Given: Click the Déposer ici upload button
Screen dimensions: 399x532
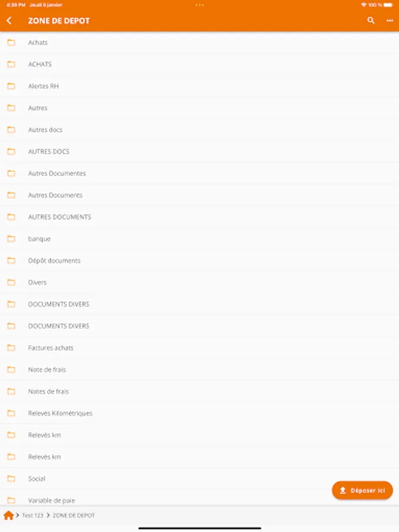Looking at the screenshot, I should click(x=362, y=490).
